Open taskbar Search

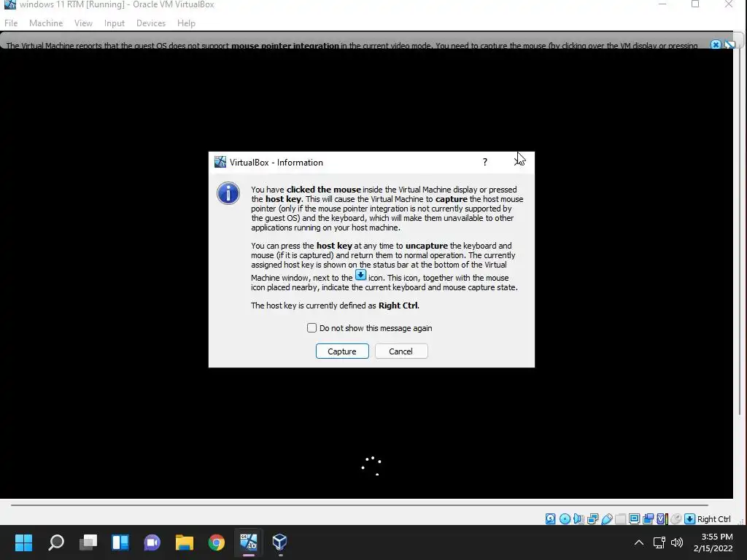56,542
